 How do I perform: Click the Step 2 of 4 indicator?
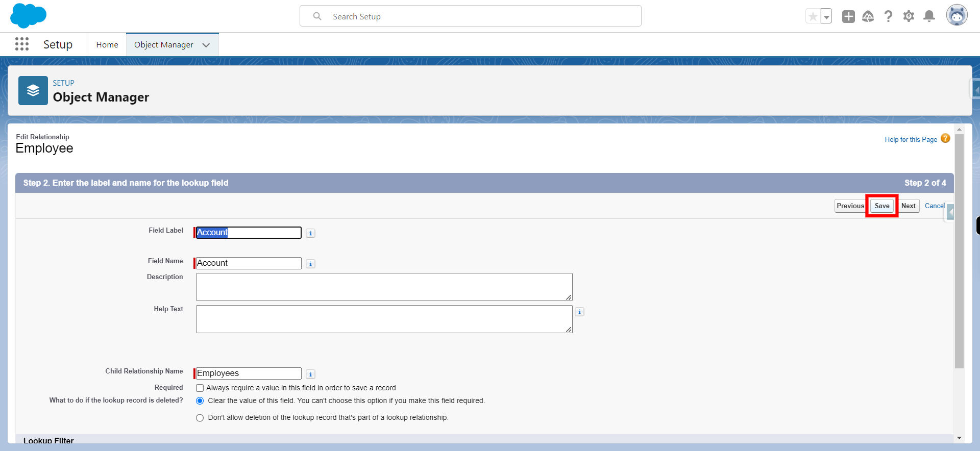pyautogui.click(x=925, y=183)
